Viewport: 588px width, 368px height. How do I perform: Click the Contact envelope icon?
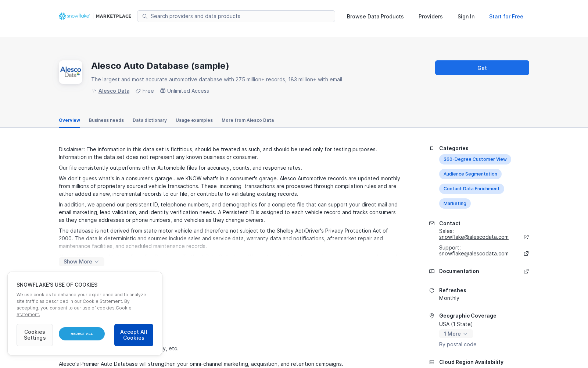click(x=432, y=223)
